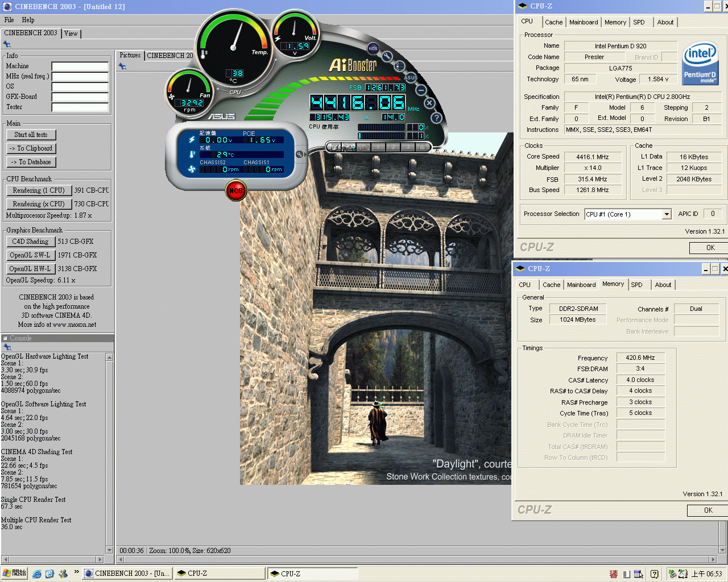
Task: Minimize AiBooster with the round minus button
Action: [x=421, y=90]
